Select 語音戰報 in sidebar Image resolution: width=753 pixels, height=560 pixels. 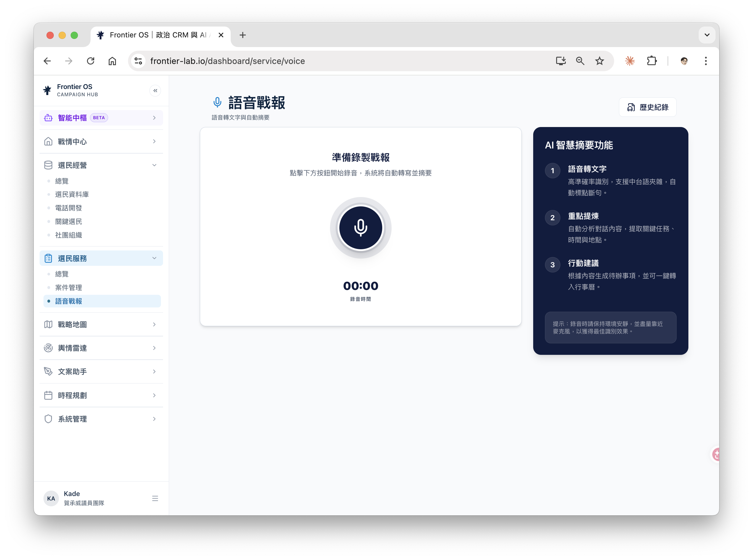click(x=102, y=301)
